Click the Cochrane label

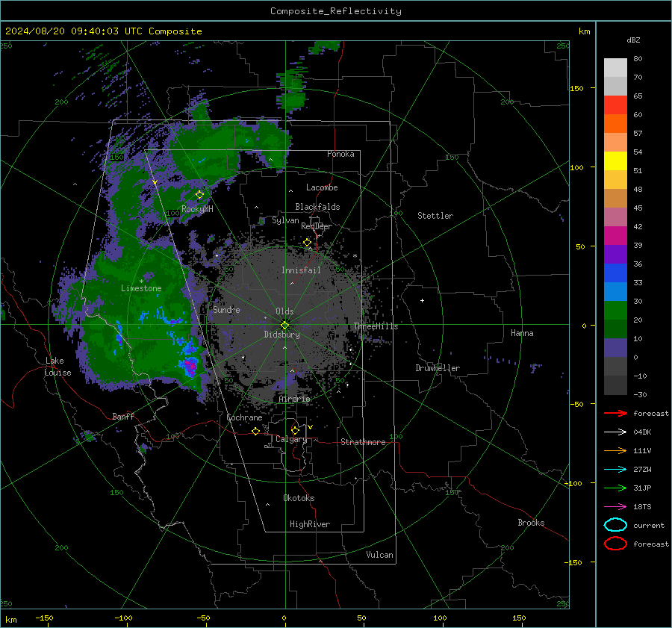point(244,417)
